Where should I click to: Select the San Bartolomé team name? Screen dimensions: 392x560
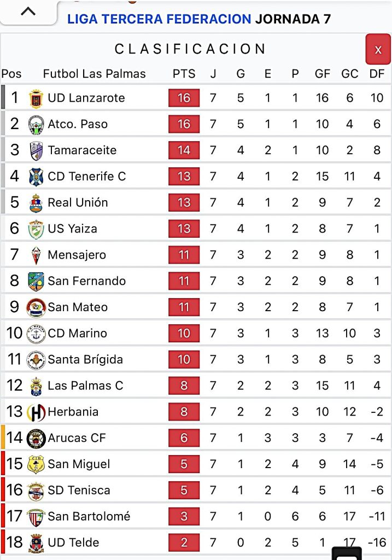[x=89, y=516]
